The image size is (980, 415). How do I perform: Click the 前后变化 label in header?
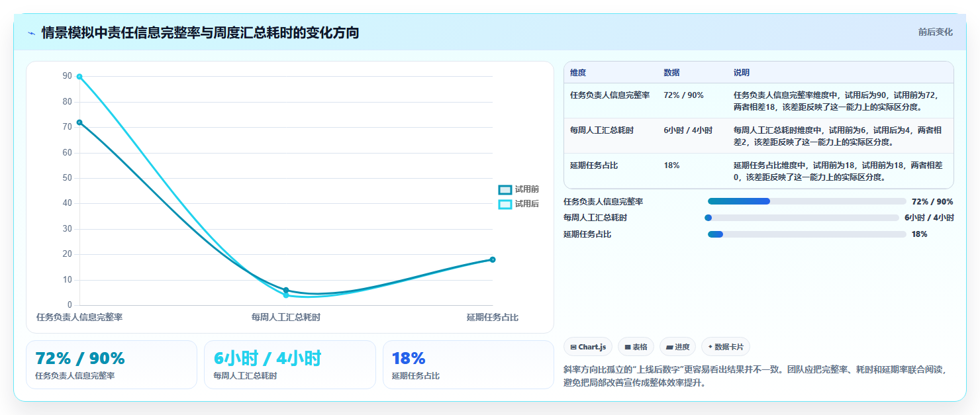(x=935, y=32)
